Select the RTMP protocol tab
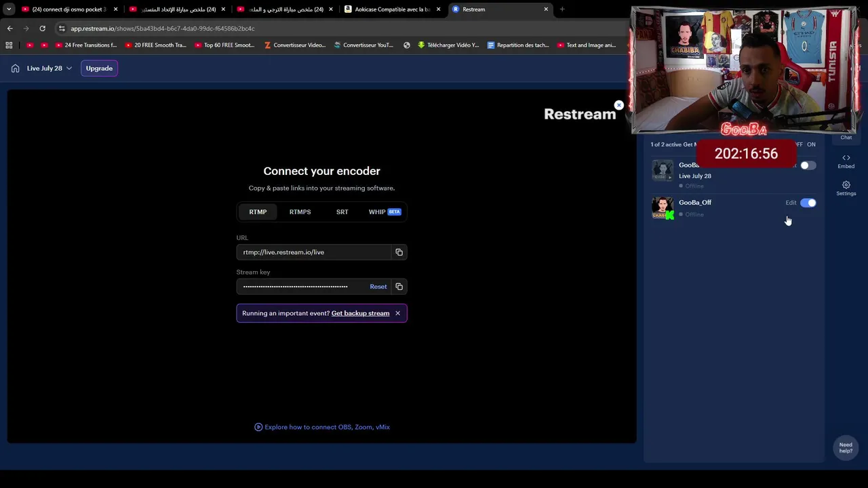 tap(258, 212)
